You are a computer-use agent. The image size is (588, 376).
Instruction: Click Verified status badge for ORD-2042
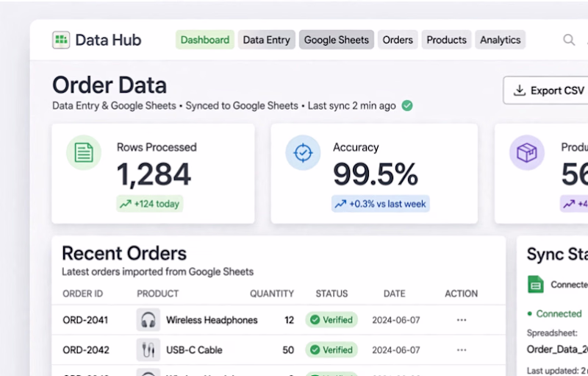[331, 350]
